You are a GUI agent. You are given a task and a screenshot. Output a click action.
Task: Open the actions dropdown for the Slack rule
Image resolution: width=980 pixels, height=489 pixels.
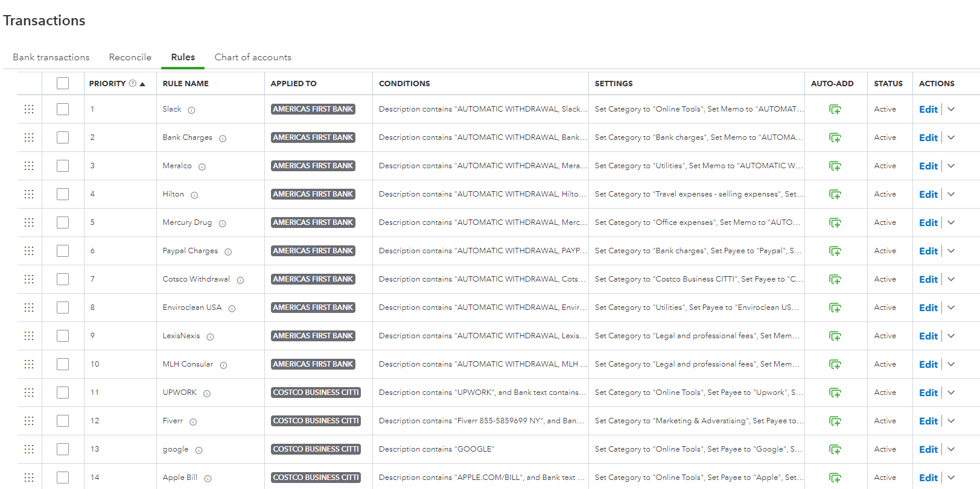pyautogui.click(x=951, y=109)
